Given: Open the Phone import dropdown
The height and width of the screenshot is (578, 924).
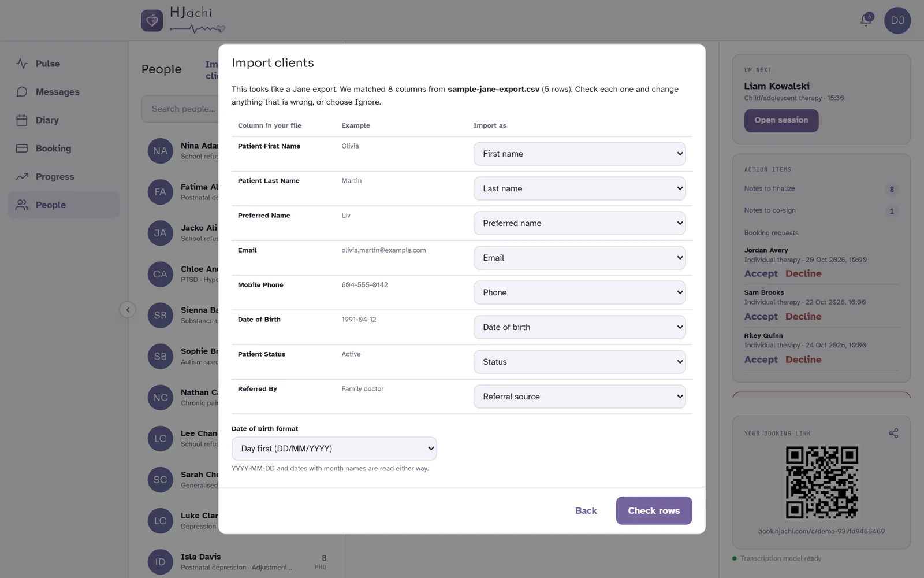Looking at the screenshot, I should point(579,292).
